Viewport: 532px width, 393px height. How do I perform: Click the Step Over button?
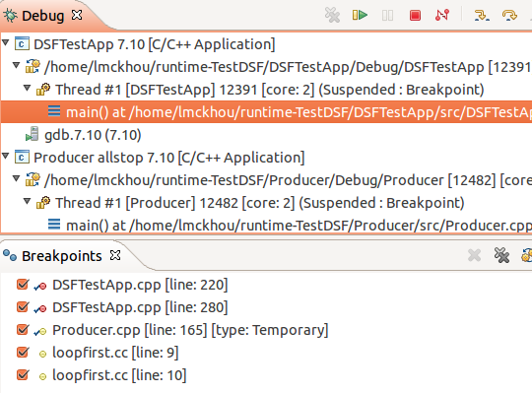(509, 15)
